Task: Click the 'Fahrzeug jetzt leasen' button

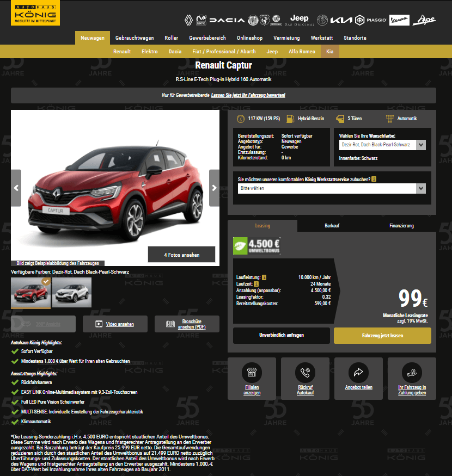Action: pyautogui.click(x=382, y=336)
